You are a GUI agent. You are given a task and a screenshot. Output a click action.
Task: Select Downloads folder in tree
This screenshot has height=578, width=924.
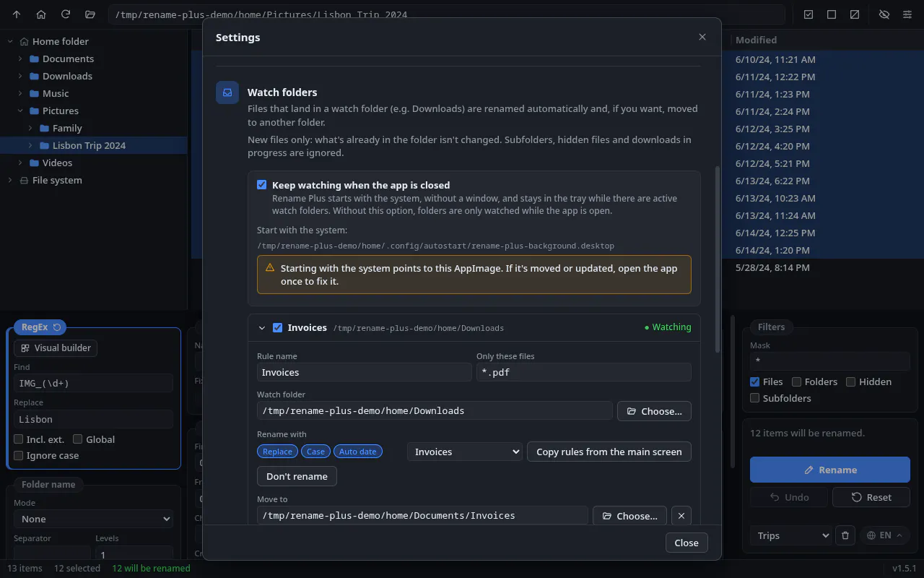click(x=67, y=76)
